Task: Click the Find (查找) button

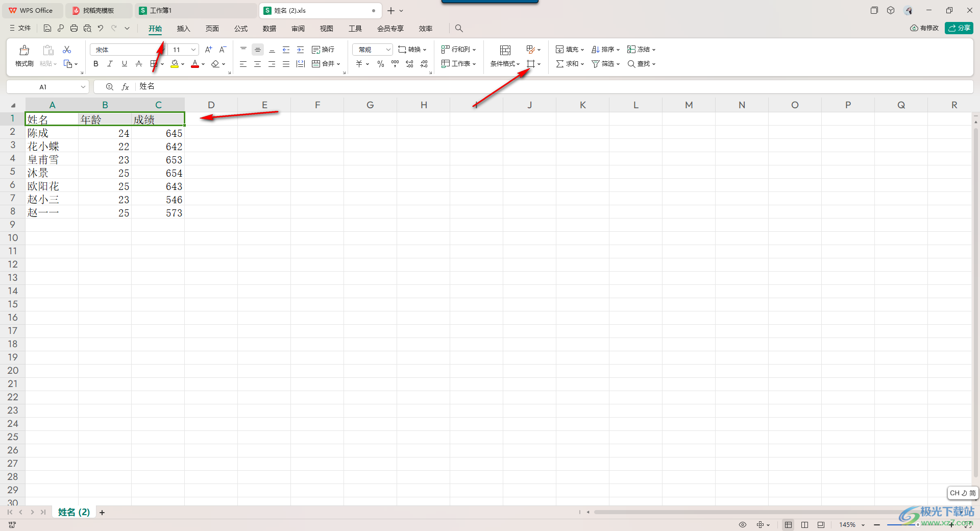Action: 641,64
